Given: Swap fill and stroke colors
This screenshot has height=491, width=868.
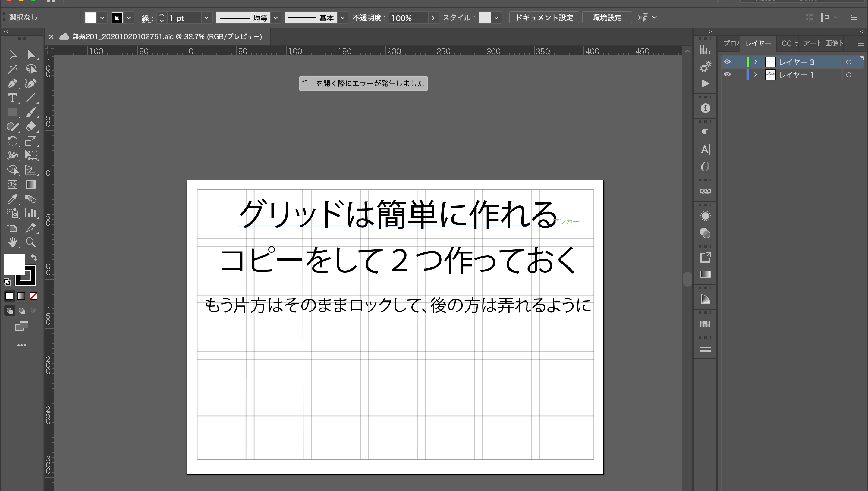Looking at the screenshot, I should [x=34, y=258].
